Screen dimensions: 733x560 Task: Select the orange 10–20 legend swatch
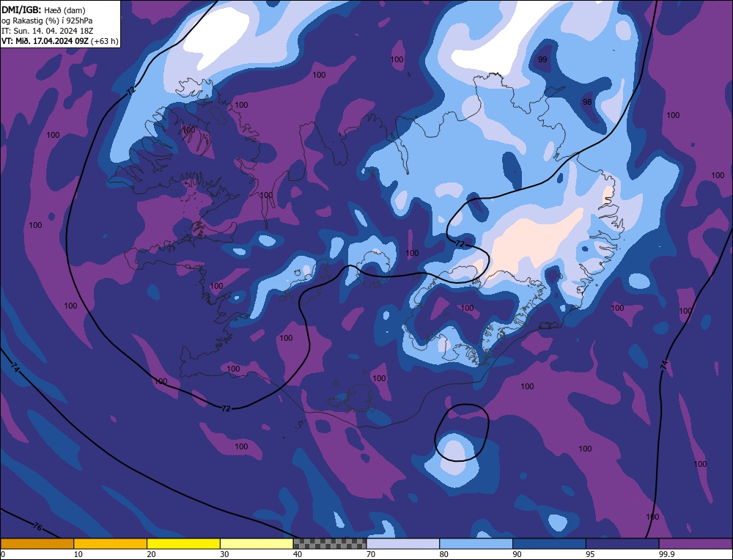[111, 544]
